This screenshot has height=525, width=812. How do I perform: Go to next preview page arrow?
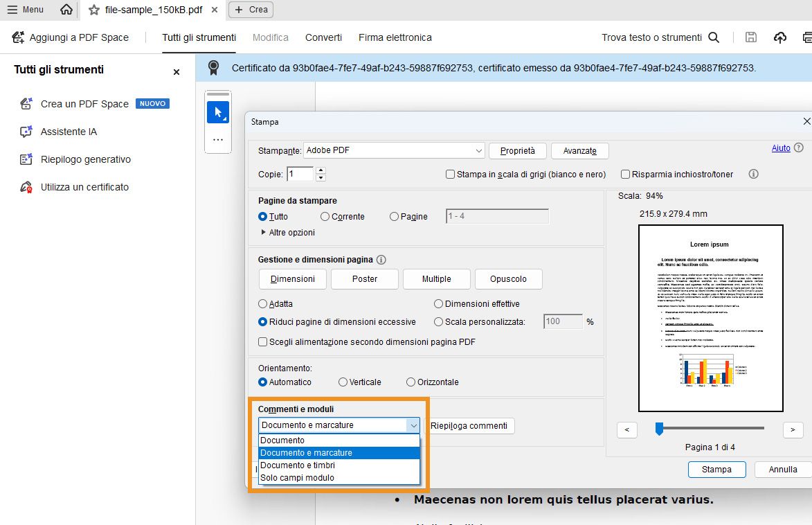point(793,429)
